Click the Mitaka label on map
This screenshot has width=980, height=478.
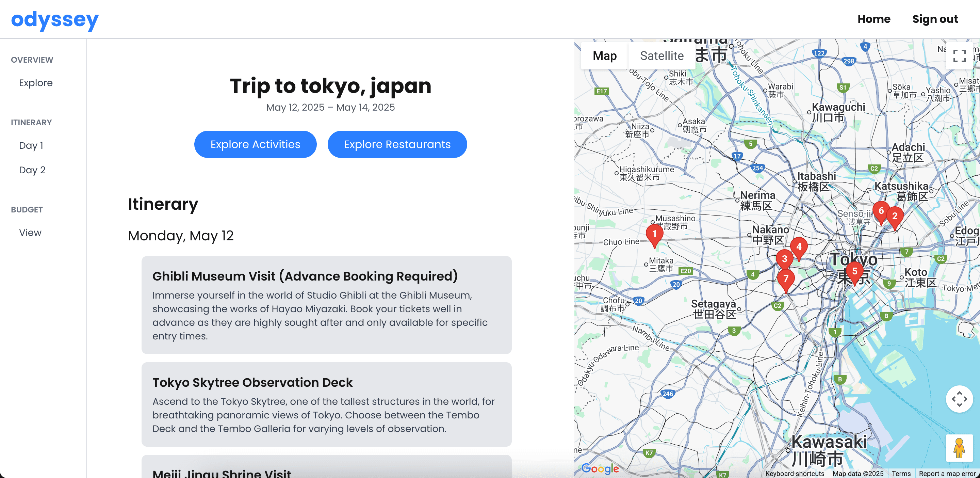[x=661, y=265]
